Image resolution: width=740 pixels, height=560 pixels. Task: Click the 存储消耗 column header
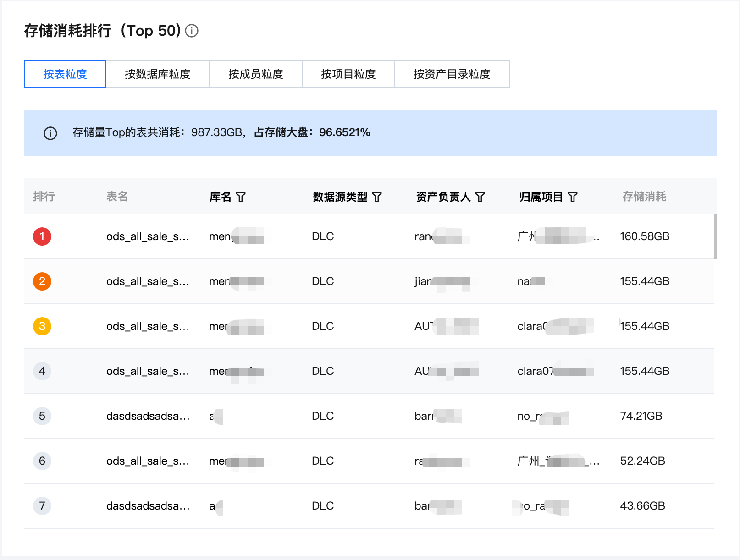(644, 197)
